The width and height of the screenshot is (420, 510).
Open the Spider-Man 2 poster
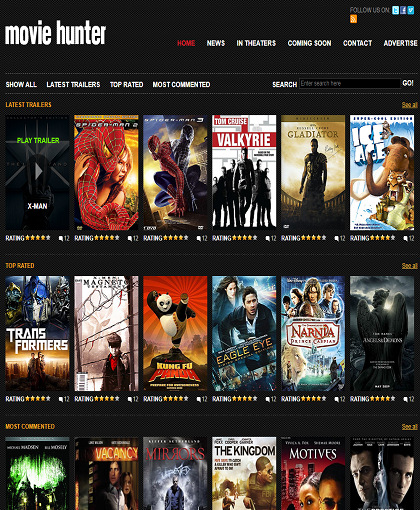point(106,173)
